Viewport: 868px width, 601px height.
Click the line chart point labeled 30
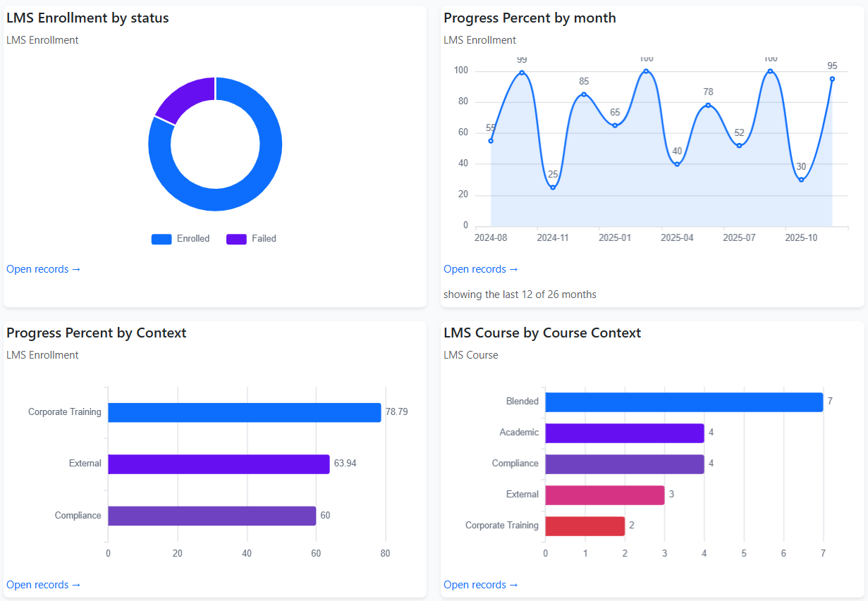pos(801,180)
